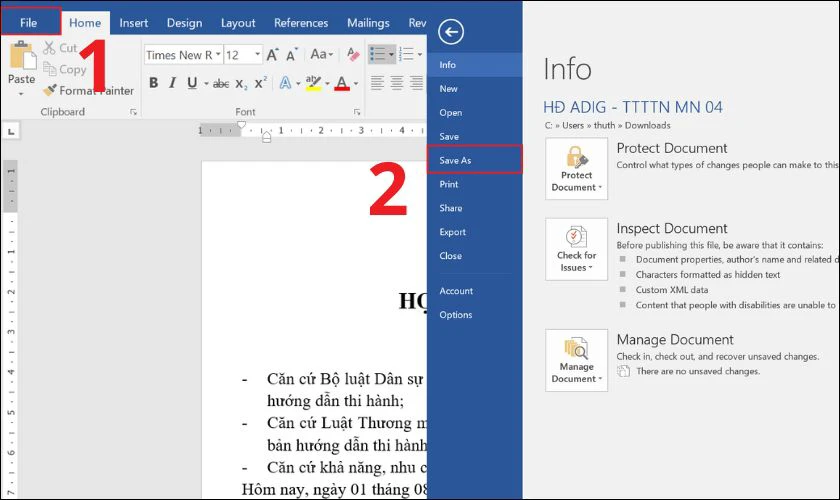
Task: Expand Paste options arrow
Action: click(21, 94)
